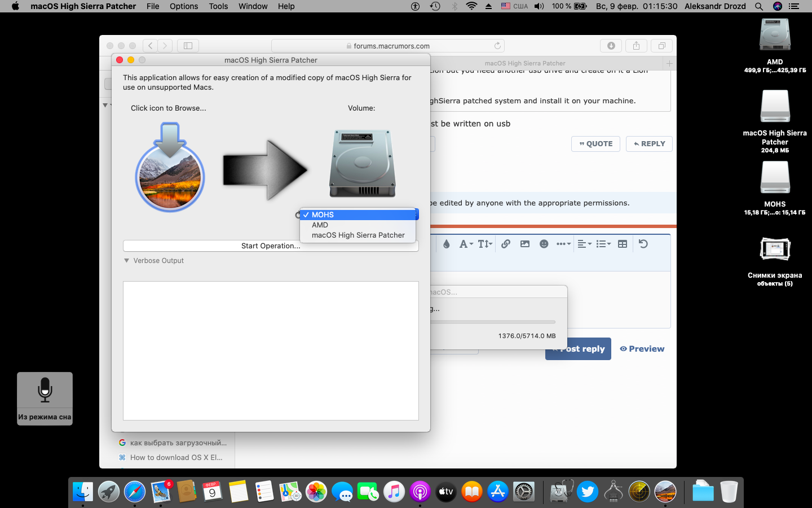
Task: Click the download progress bar
Action: [494, 322]
